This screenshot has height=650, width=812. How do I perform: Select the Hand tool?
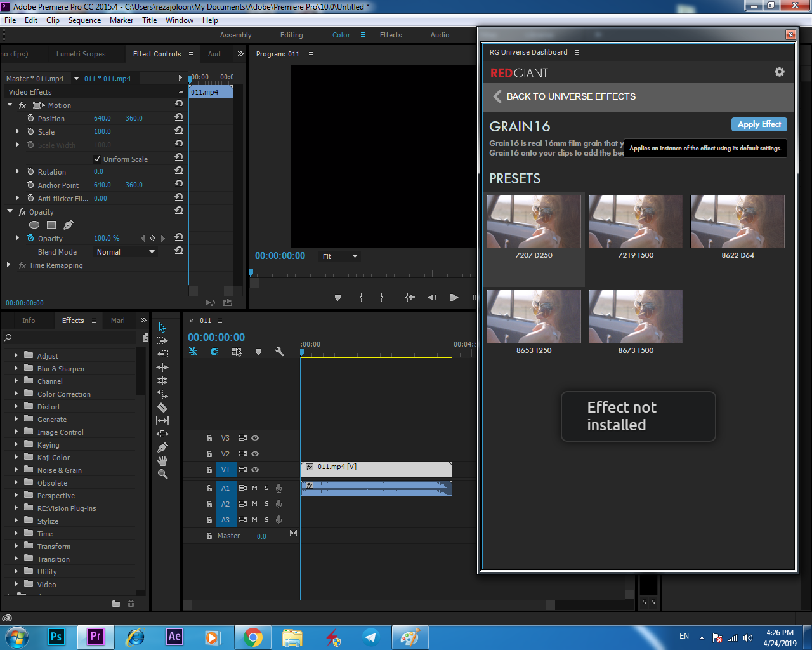pos(162,461)
